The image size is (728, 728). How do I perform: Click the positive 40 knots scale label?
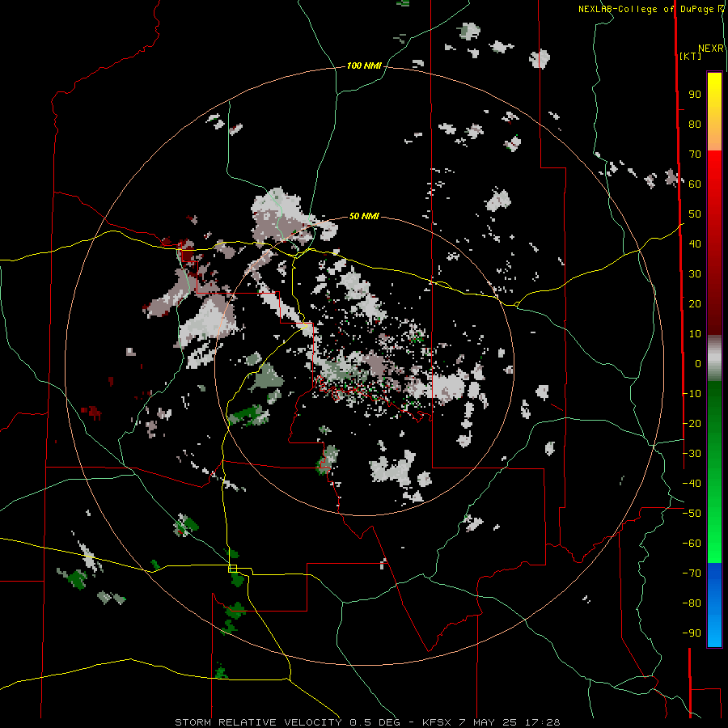[695, 243]
